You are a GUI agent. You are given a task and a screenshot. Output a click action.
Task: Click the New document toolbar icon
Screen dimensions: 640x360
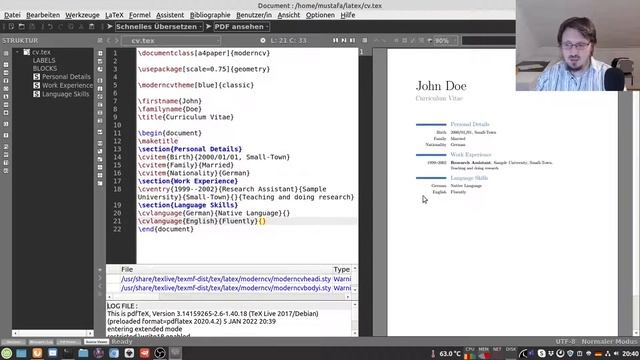pos(11,27)
